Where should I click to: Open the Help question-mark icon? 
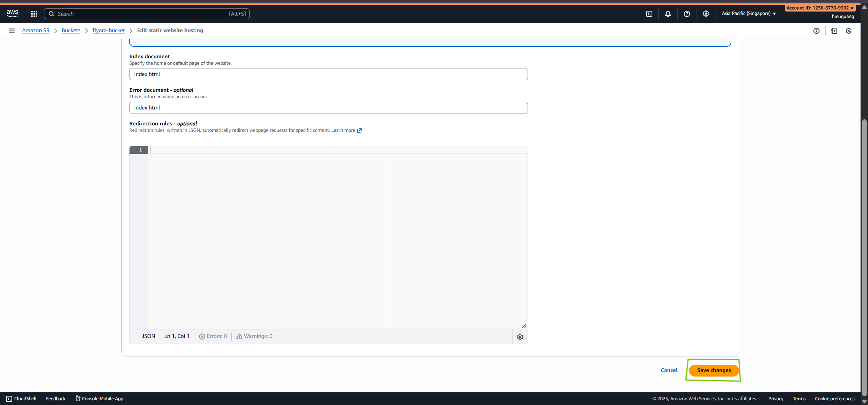687,14
